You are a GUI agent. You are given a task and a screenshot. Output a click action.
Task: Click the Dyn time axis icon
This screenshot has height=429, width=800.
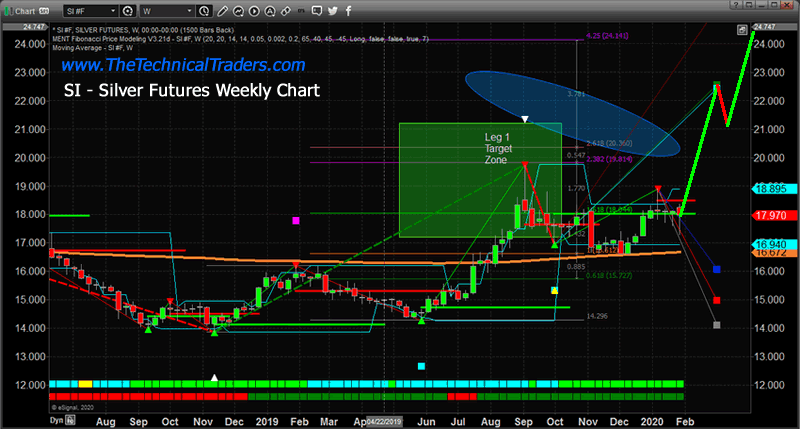[x=70, y=420]
